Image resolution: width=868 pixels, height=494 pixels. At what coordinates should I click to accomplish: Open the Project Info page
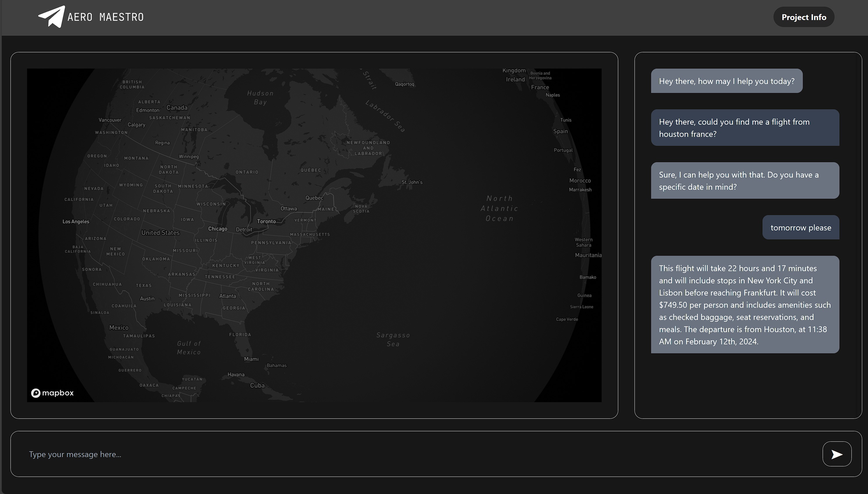pyautogui.click(x=803, y=17)
